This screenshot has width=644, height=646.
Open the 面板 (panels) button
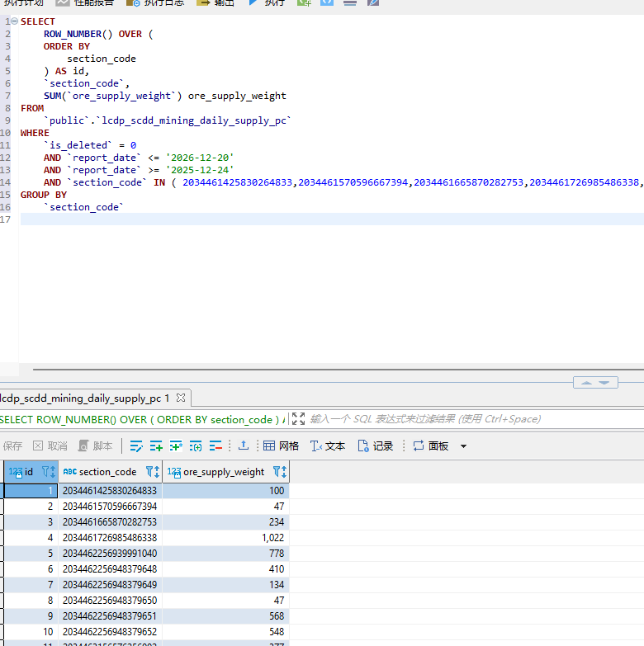(431, 446)
